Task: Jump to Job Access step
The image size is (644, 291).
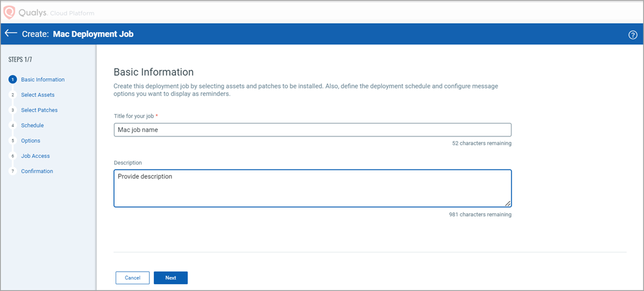Action: click(35, 156)
